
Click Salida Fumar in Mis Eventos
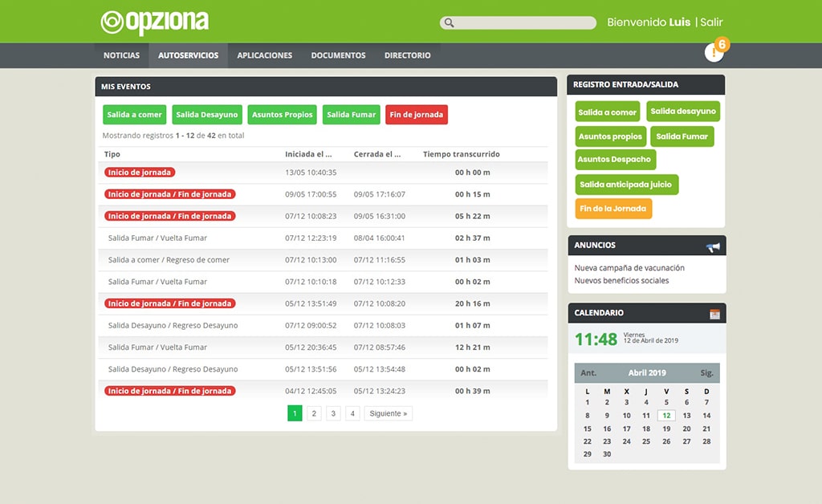352,115
